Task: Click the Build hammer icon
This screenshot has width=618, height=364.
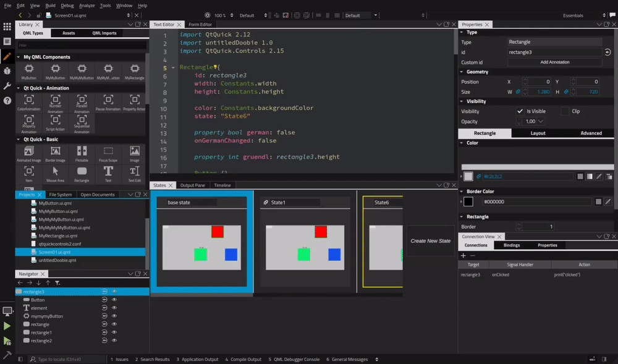Action: pyautogui.click(x=7, y=355)
